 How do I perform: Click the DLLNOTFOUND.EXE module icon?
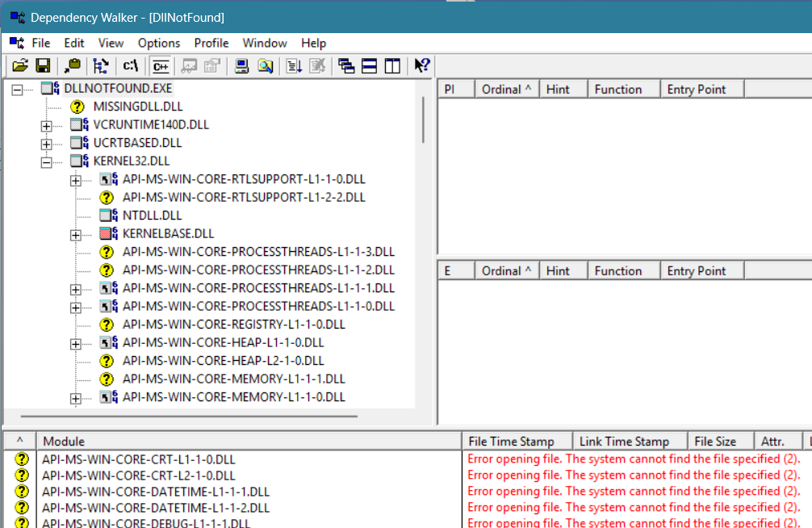[x=50, y=88]
